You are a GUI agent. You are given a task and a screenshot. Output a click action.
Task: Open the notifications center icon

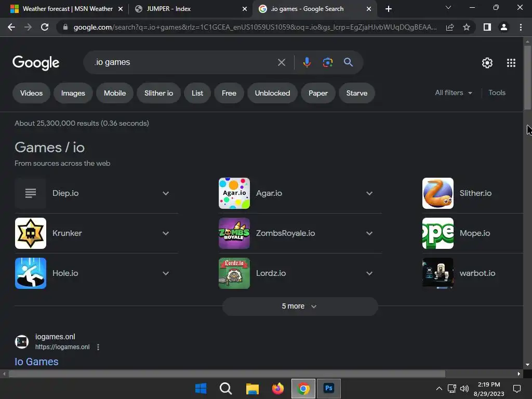pos(517,389)
